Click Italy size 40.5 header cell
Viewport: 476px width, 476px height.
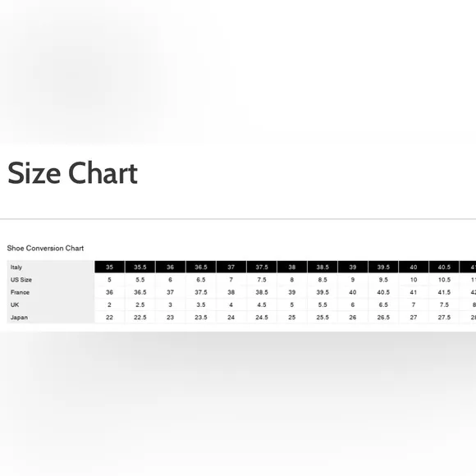pos(444,268)
